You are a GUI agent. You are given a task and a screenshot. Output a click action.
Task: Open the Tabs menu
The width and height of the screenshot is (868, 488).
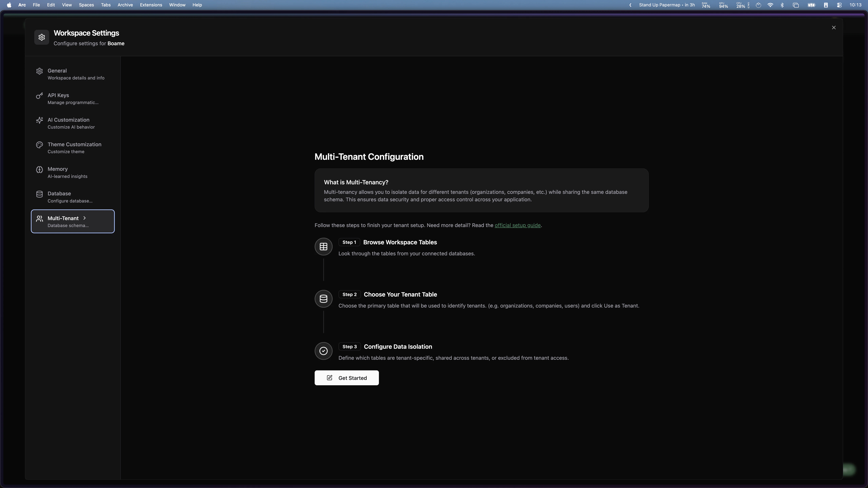(x=106, y=5)
